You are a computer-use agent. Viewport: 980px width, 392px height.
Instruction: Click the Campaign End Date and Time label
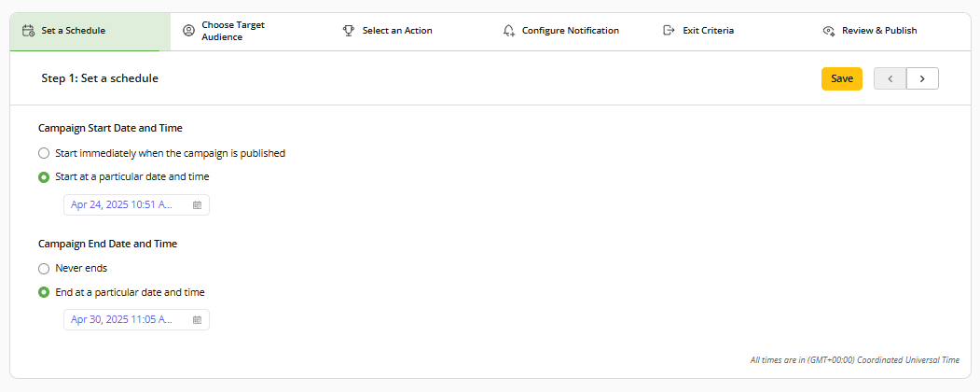point(107,245)
